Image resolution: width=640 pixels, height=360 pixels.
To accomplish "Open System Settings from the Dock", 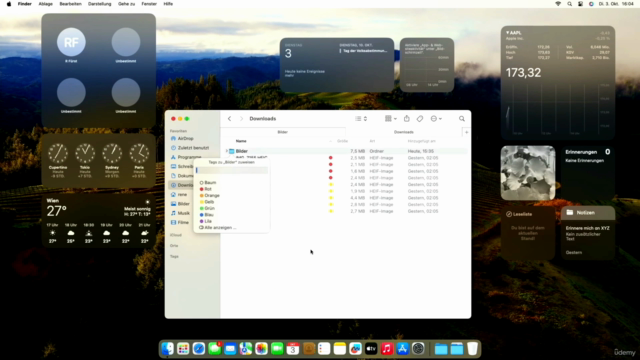I will pos(418,349).
